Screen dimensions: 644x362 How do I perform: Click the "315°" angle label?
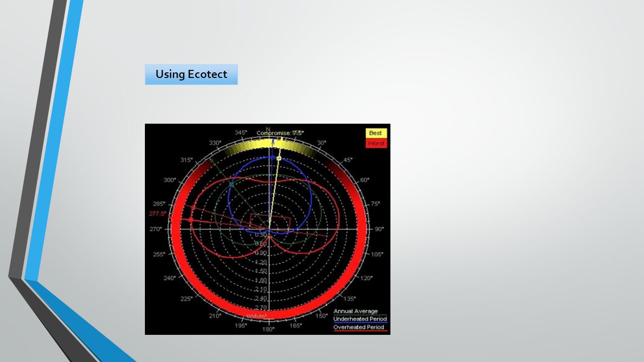coord(187,160)
